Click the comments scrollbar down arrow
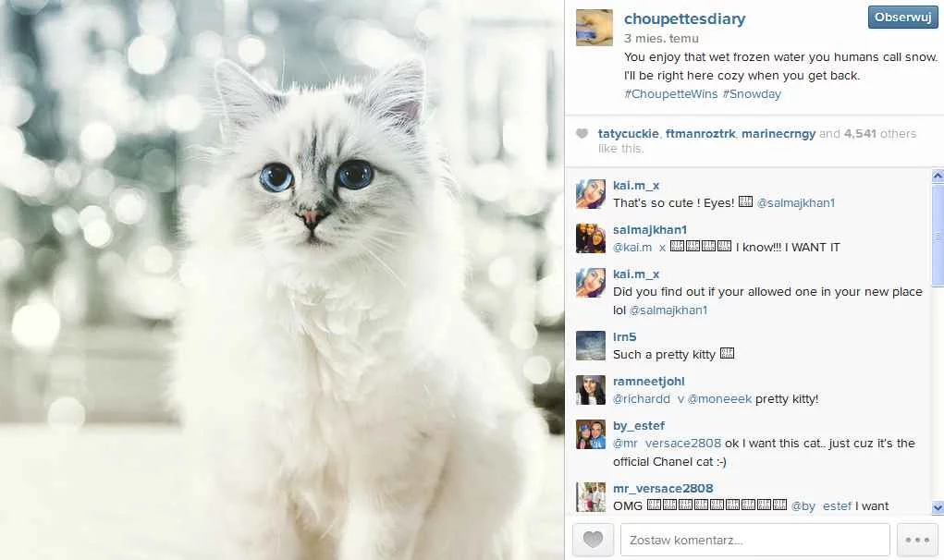This screenshot has height=560, width=944. click(938, 507)
